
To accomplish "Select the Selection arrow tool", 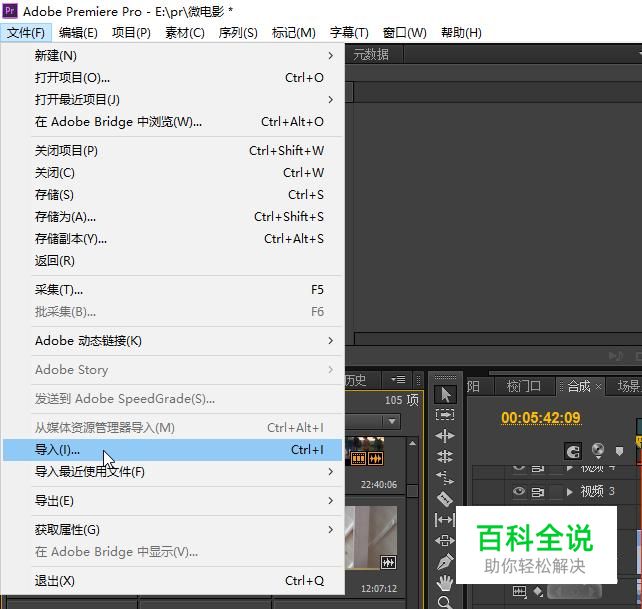I will (445, 395).
